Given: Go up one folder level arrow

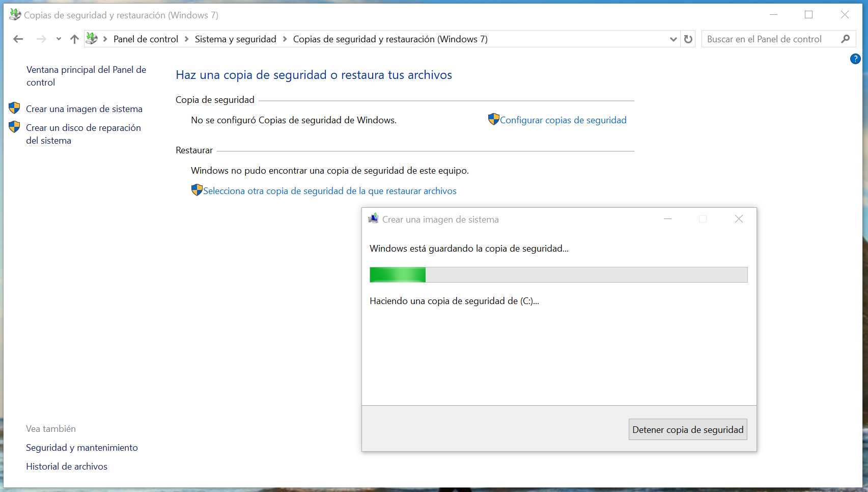Looking at the screenshot, I should pyautogui.click(x=74, y=39).
